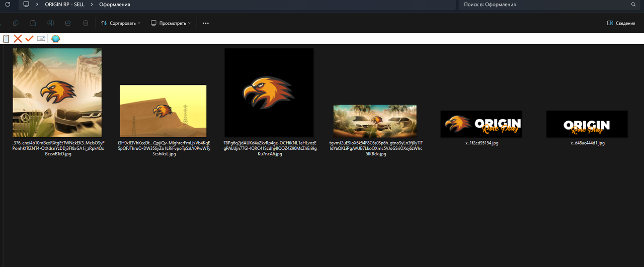Click the orange X icon in white toolbar

point(18,39)
